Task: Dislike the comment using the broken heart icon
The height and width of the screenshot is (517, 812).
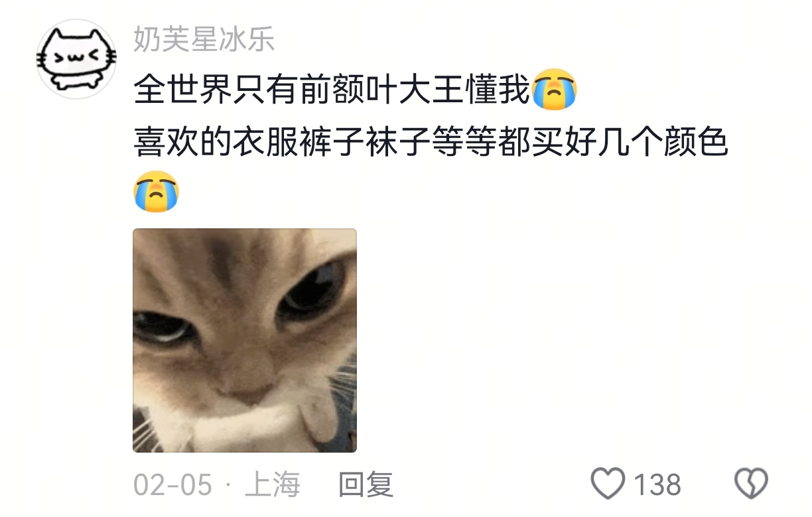Action: click(751, 484)
